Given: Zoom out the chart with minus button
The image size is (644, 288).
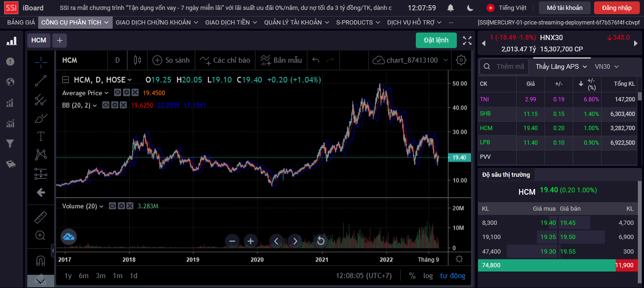Looking at the screenshot, I should (232, 241).
